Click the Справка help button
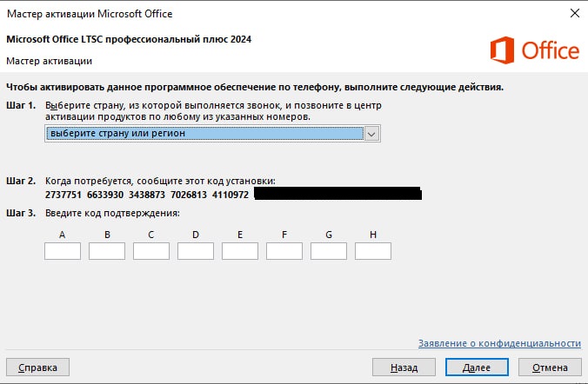Image resolution: width=588 pixels, height=384 pixels. (38, 367)
